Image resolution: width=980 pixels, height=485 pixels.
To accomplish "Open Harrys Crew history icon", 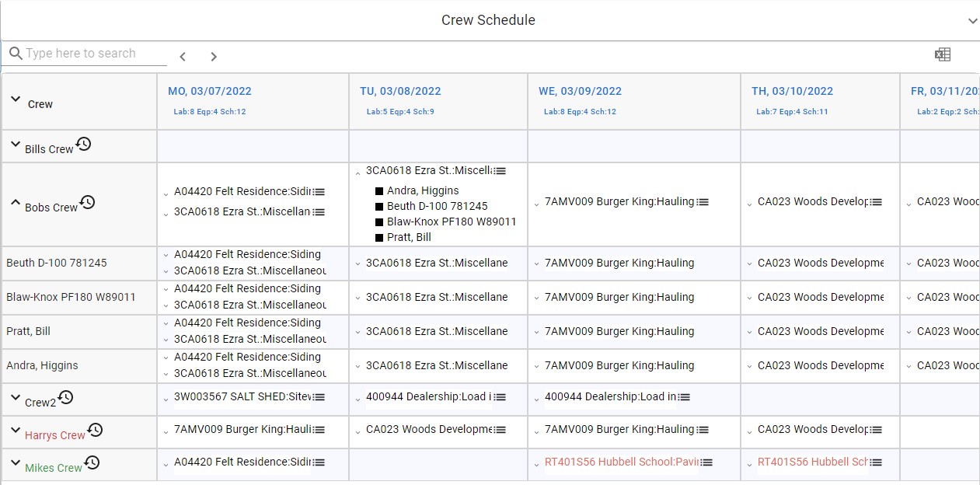I will tap(95, 430).
